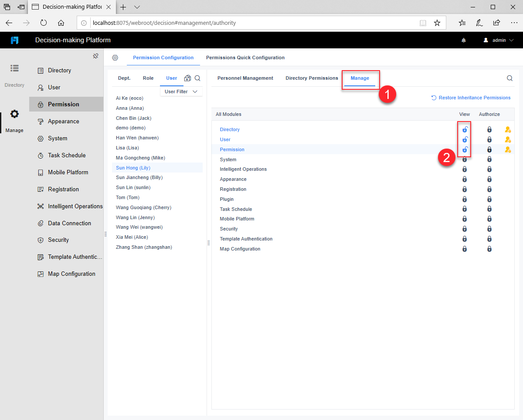Open the Permission Configuration settings gear icon
Viewport: 523px width, 420px height.
115,57
